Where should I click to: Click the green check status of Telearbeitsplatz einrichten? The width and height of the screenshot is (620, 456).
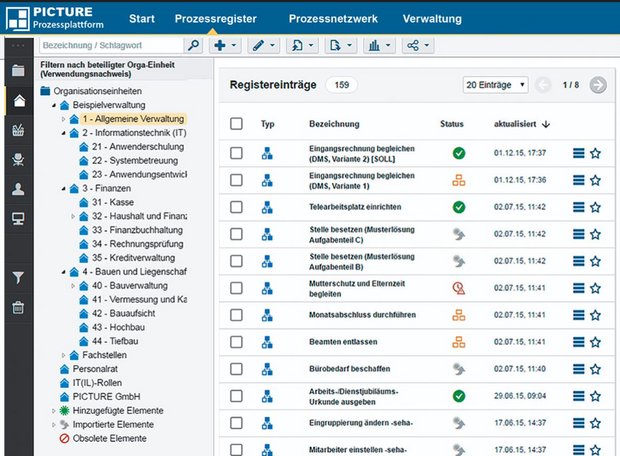tap(459, 207)
